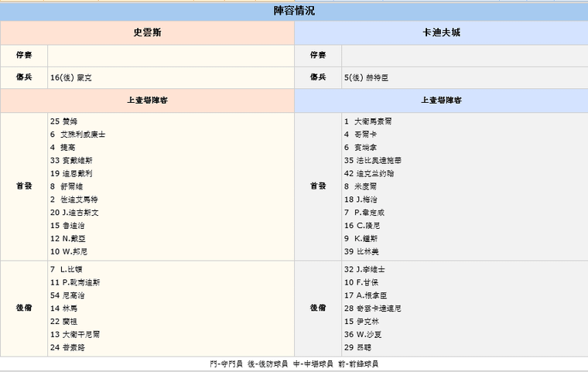The width and height of the screenshot is (588, 372).
Task: Click the position legend 前-前鋒球員
Action: click(358, 363)
